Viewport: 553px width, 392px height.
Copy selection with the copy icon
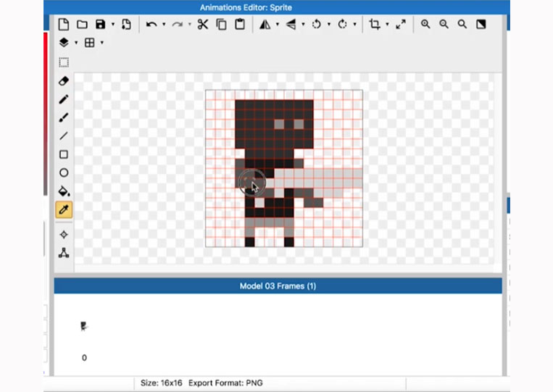pos(222,25)
